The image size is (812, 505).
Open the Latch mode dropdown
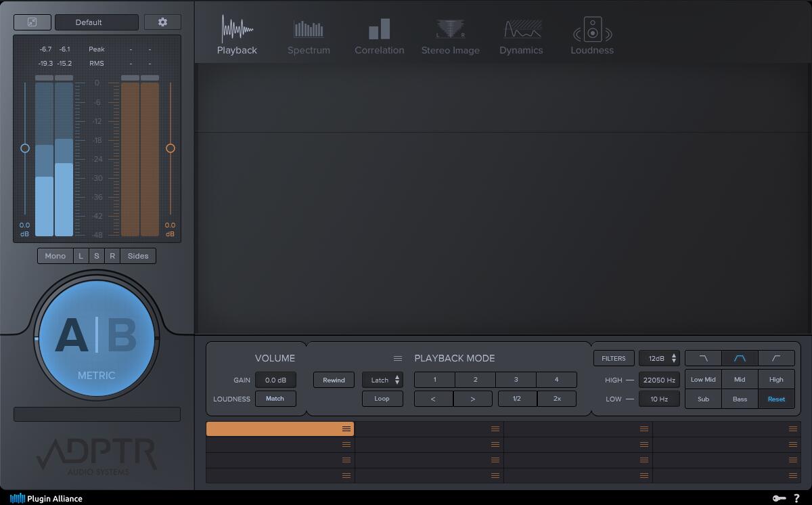pos(382,380)
